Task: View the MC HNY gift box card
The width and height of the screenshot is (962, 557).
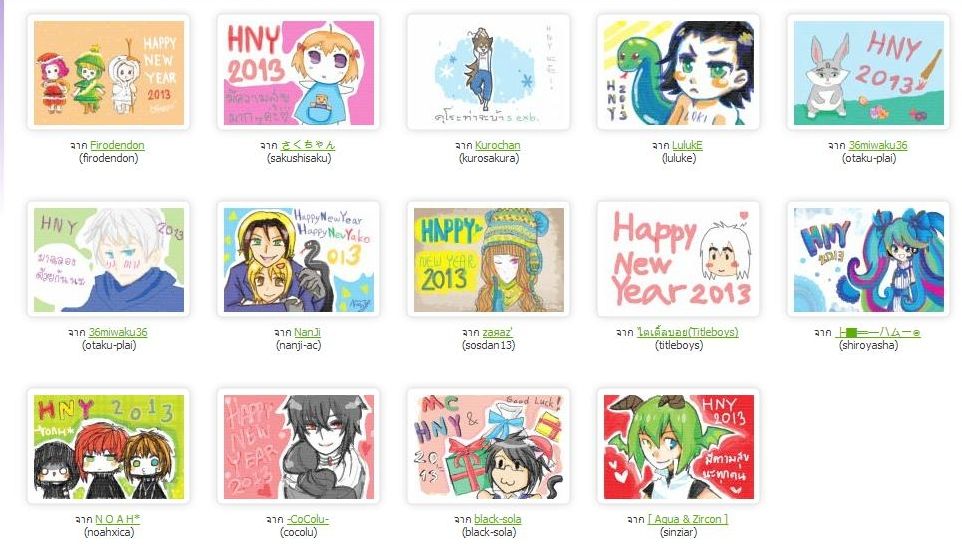Action: point(489,447)
